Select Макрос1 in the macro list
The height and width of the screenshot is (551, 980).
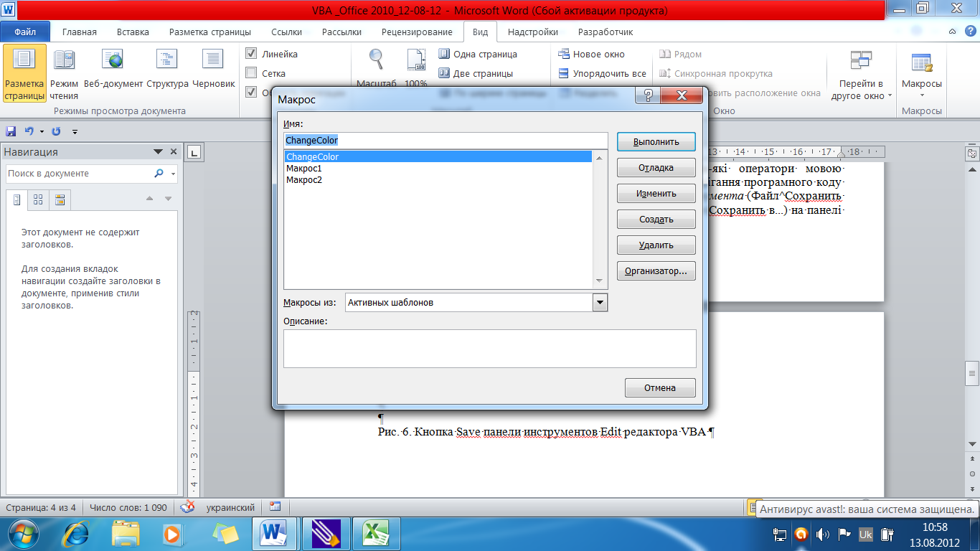pos(438,169)
